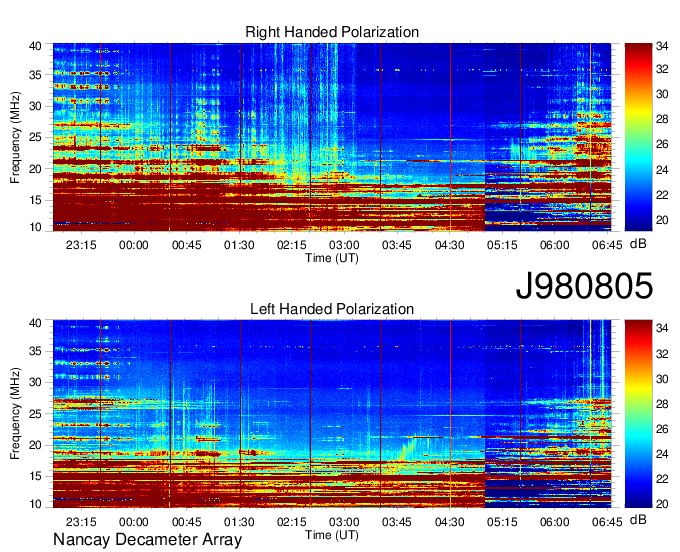Select the observation ID 'J980805'

tap(584, 286)
